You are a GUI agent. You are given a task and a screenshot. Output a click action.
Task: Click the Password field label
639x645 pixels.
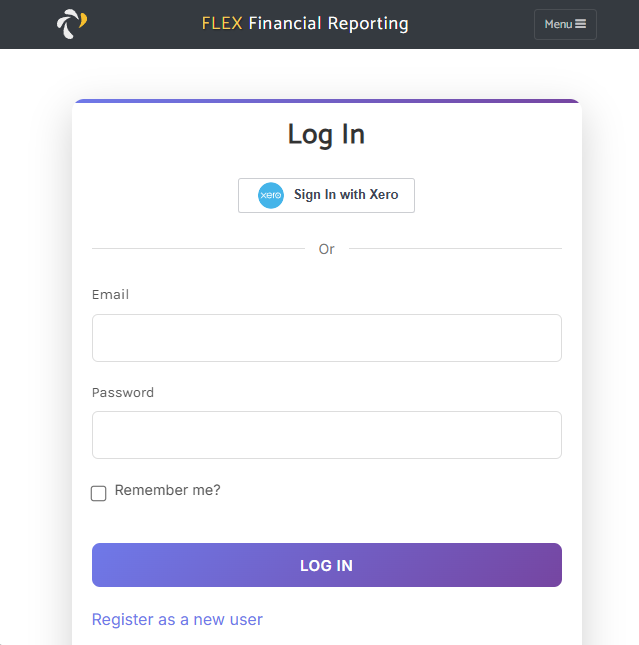(123, 392)
